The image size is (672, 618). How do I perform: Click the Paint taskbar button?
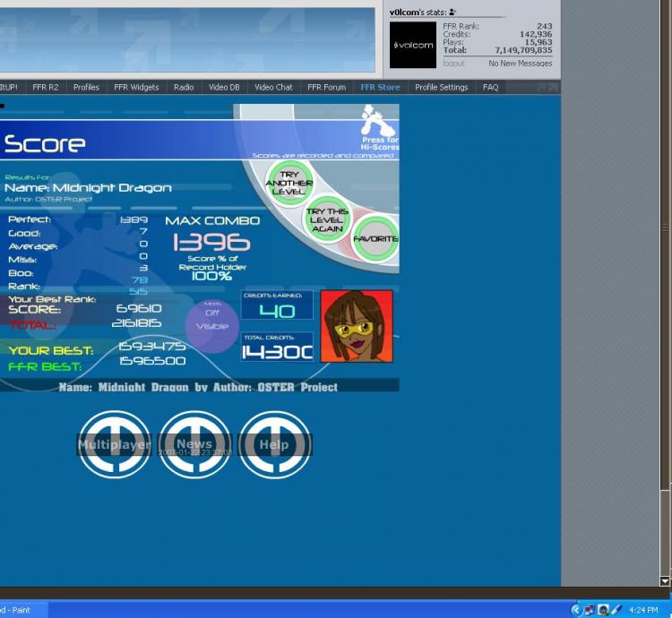[18, 610]
